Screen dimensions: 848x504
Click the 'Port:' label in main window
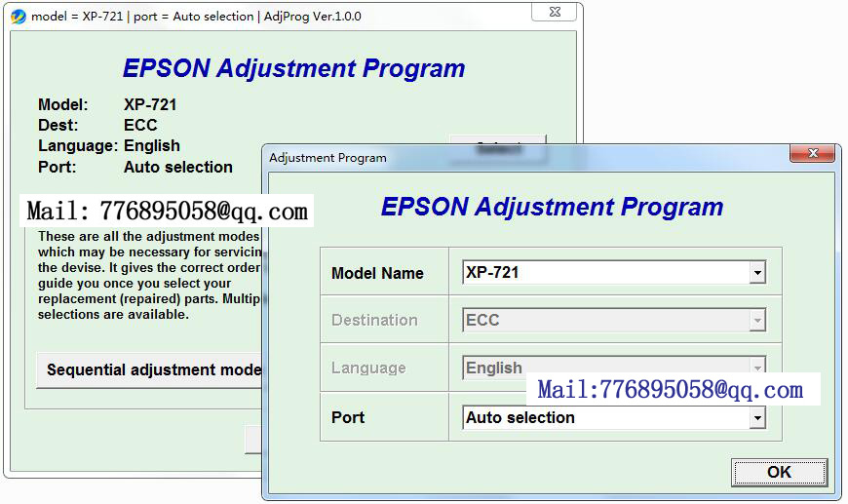click(x=57, y=167)
